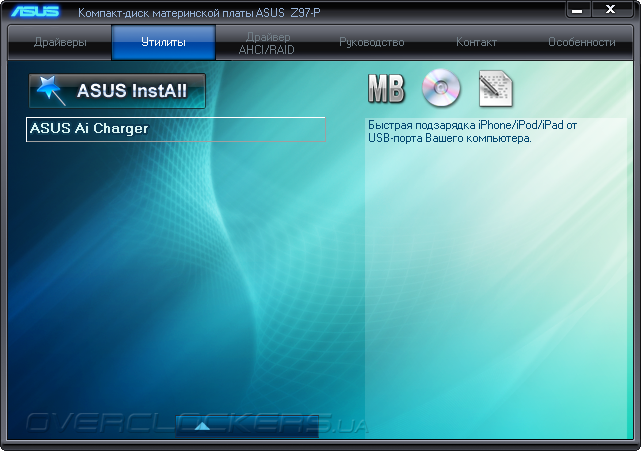Click the ASUS InstAll button

117,91
